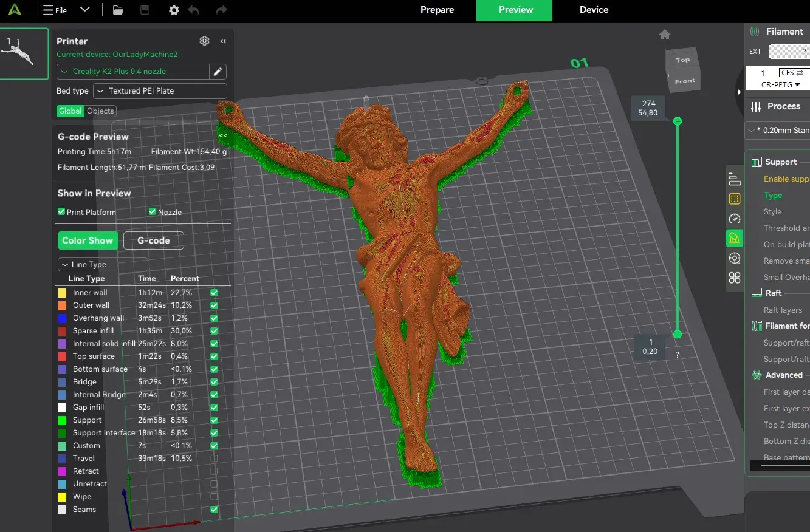
Task: Click the Raft section icon
Action: [757, 293]
